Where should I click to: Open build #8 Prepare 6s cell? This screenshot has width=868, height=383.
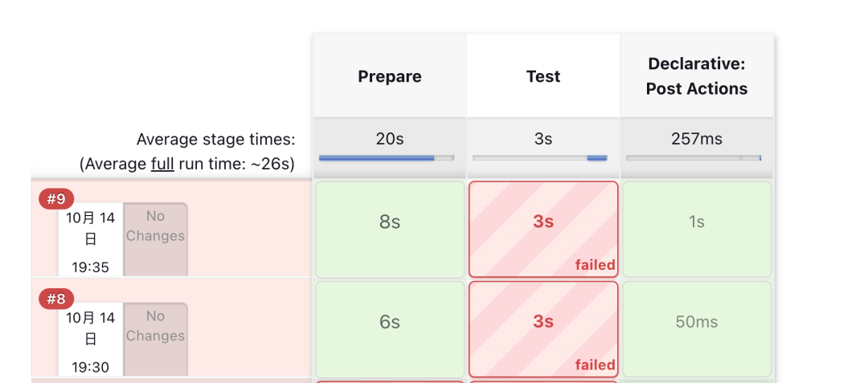(390, 329)
